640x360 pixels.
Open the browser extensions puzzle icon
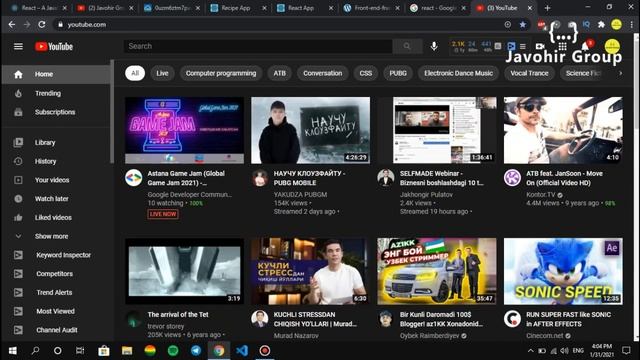(601, 24)
